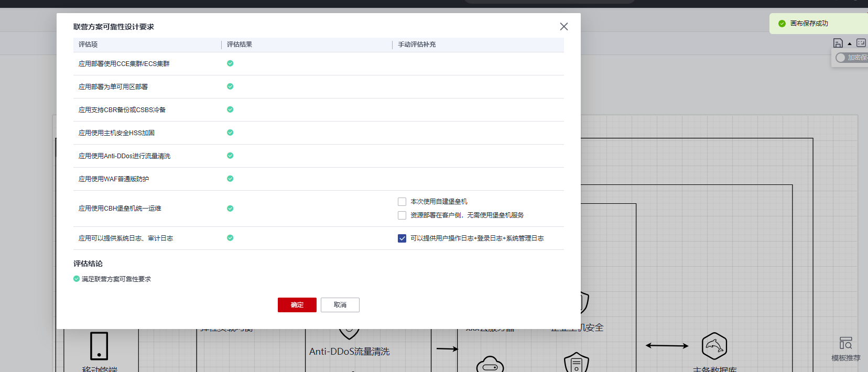Image resolution: width=868 pixels, height=372 pixels.
Task: Click text 应用使用Anti-DDos进行流量清洗
Action: point(124,156)
